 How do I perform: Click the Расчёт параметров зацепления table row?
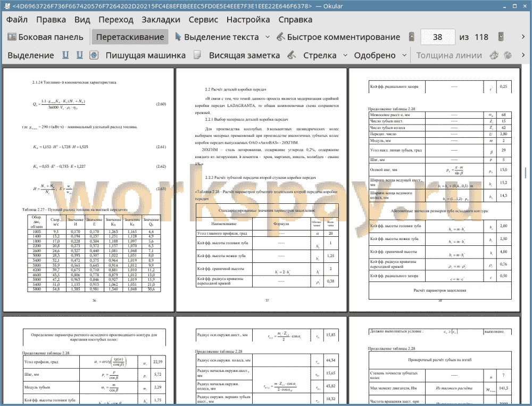click(x=440, y=291)
